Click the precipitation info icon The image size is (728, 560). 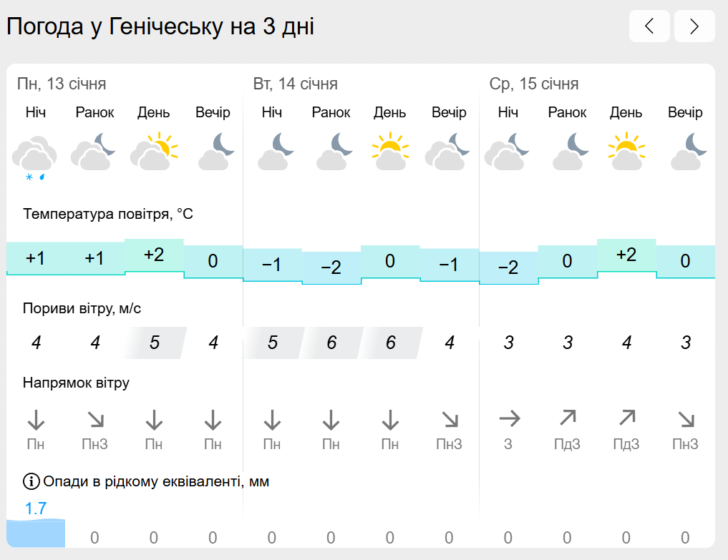(x=31, y=481)
